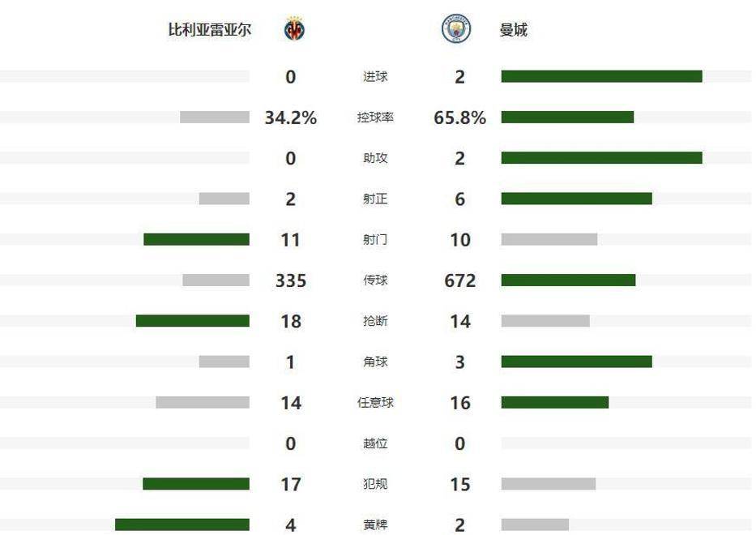Click Manchester City's green 射正 bar
The image size is (756, 535).
point(576,199)
